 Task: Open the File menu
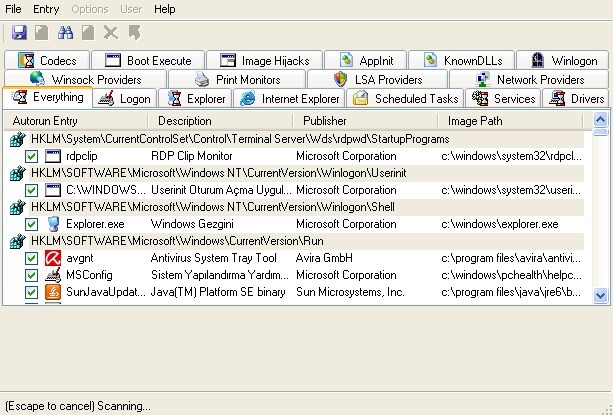tap(13, 9)
